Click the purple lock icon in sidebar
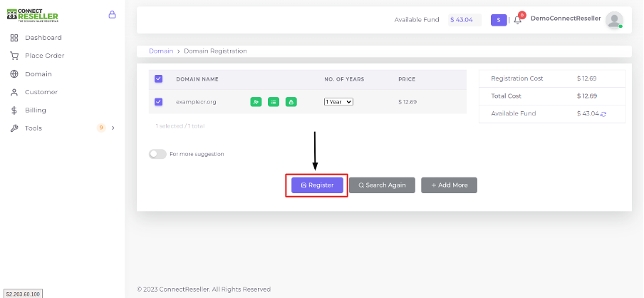The width and height of the screenshot is (644, 298). [112, 15]
